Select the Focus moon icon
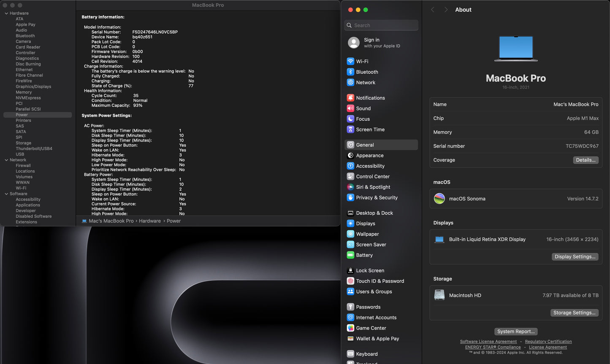Screen dimensions: 610x364 point(350,119)
